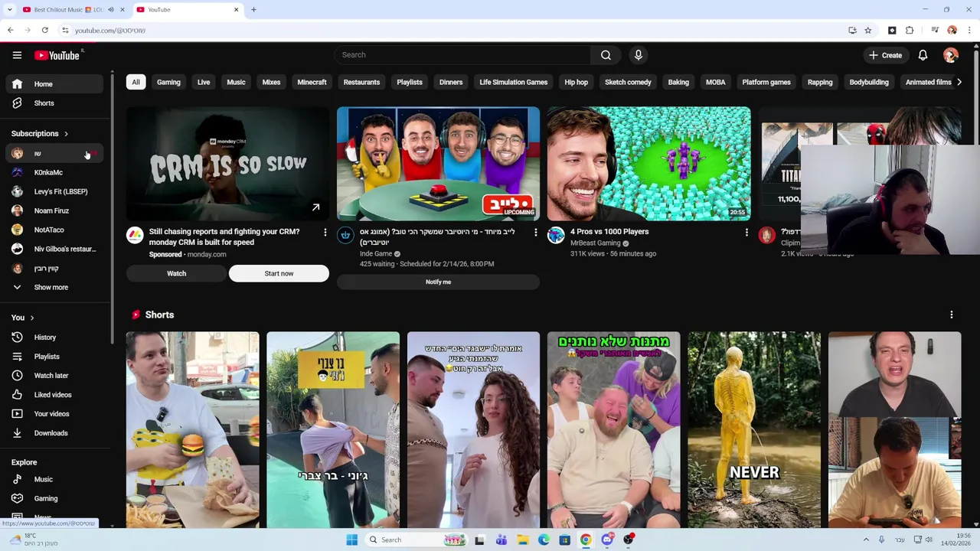Select the Gaming filter chip
The width and height of the screenshot is (980, 551).
point(168,83)
